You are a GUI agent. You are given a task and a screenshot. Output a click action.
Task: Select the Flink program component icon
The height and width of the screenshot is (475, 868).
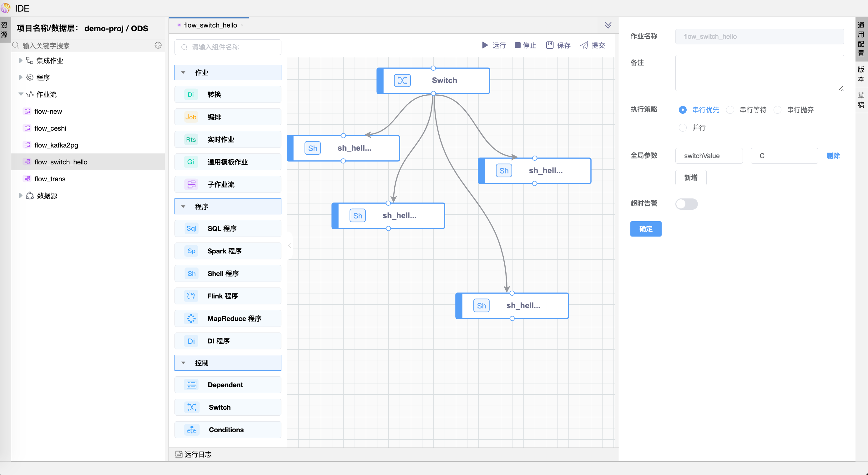(191, 296)
